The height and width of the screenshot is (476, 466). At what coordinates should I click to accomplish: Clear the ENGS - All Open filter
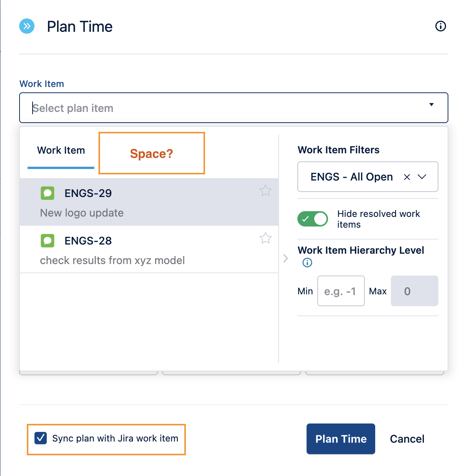(x=407, y=177)
